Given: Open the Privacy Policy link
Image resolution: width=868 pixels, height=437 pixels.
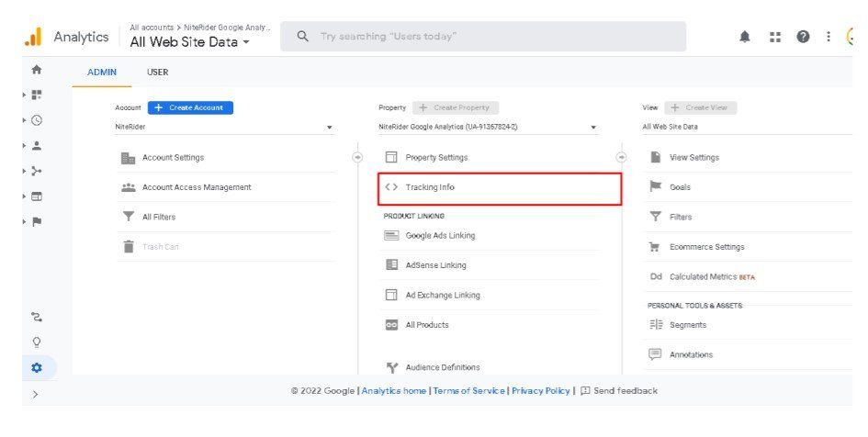Looking at the screenshot, I should (540, 390).
